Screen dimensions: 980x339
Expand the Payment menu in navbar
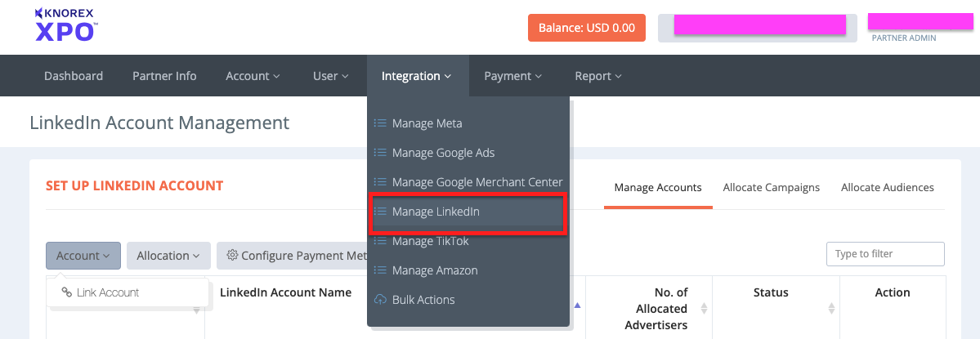(512, 76)
